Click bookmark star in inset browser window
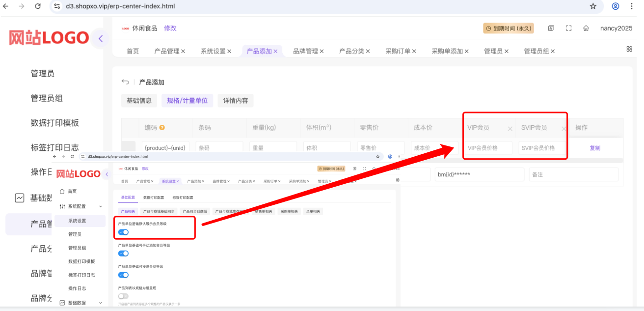This screenshot has width=644, height=311. click(377, 156)
